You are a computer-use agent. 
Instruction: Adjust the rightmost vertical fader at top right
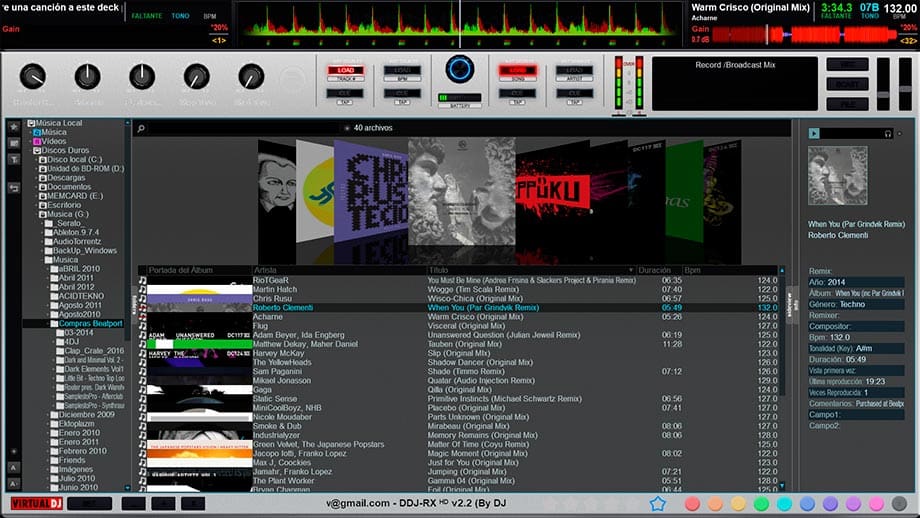tap(905, 89)
